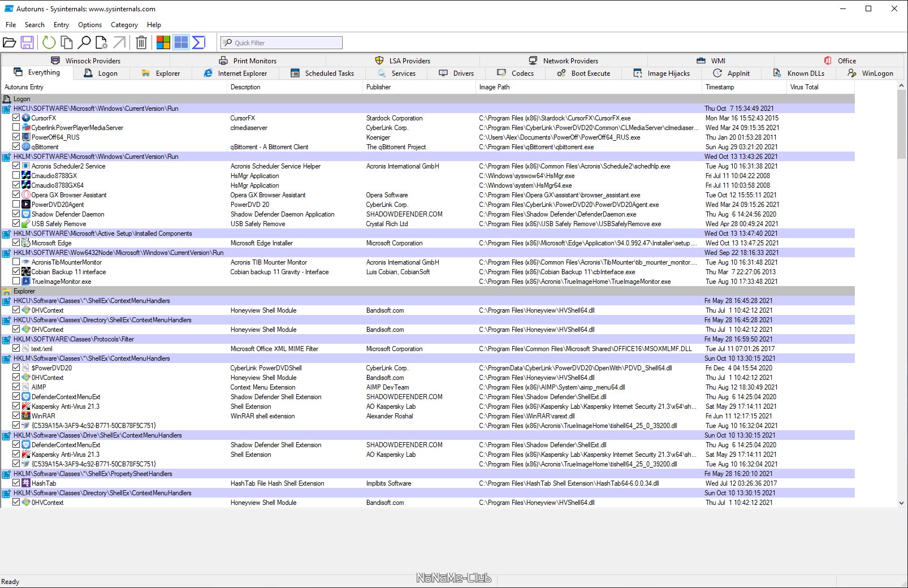Open the Search menu
Viewport: 908px width, 588px height.
pyautogui.click(x=34, y=25)
